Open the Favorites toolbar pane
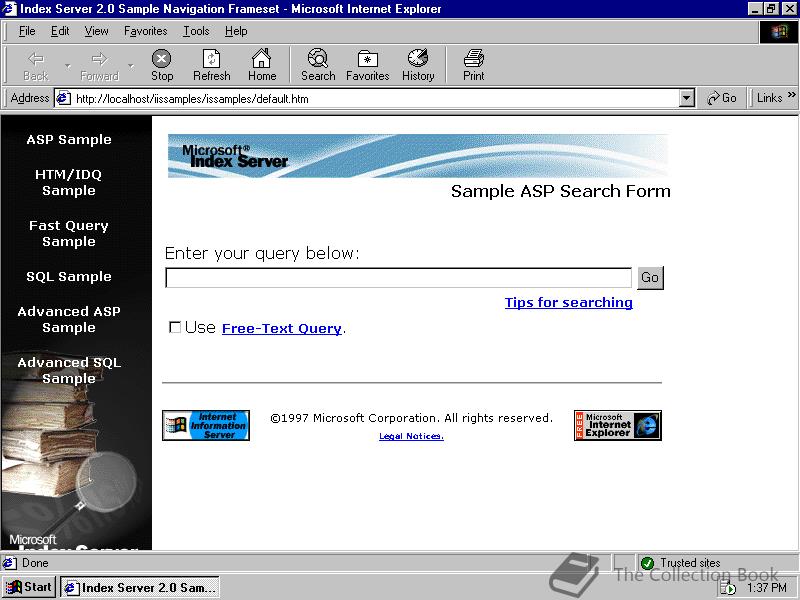This screenshot has height=600, width=800. coord(367,66)
